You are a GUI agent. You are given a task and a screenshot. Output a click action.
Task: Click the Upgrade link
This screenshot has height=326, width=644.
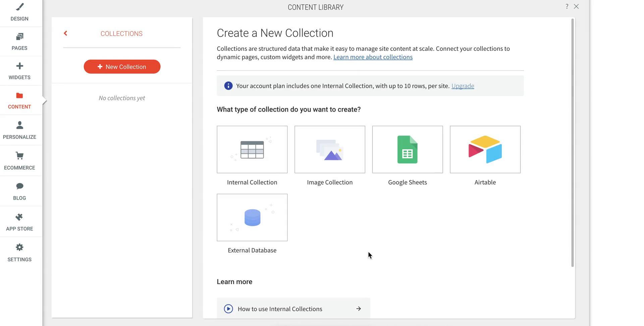(x=463, y=86)
